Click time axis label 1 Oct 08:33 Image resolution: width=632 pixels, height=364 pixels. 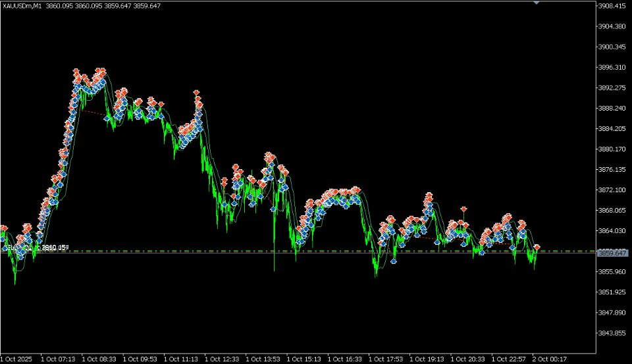(x=99, y=359)
